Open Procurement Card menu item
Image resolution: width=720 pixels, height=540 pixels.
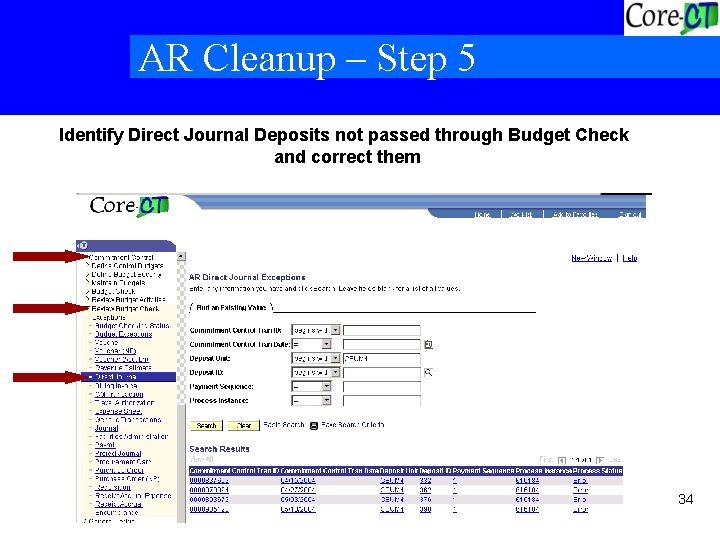tap(123, 461)
